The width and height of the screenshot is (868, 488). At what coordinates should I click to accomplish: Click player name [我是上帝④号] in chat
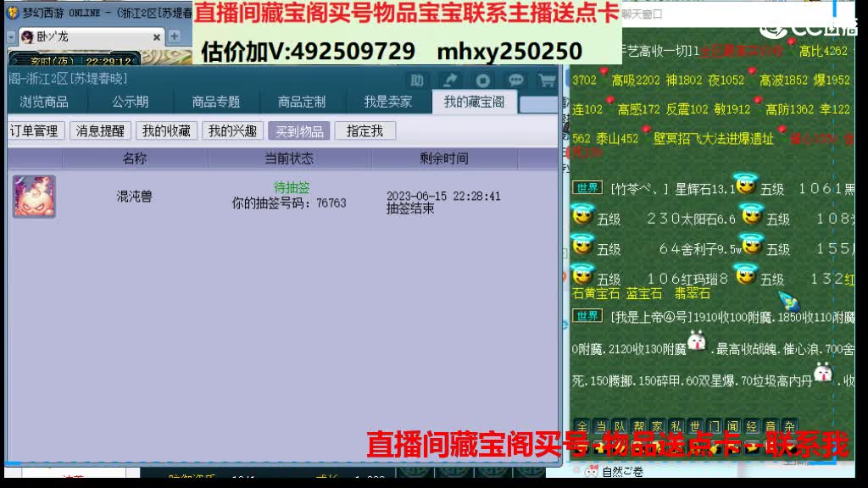pos(652,318)
